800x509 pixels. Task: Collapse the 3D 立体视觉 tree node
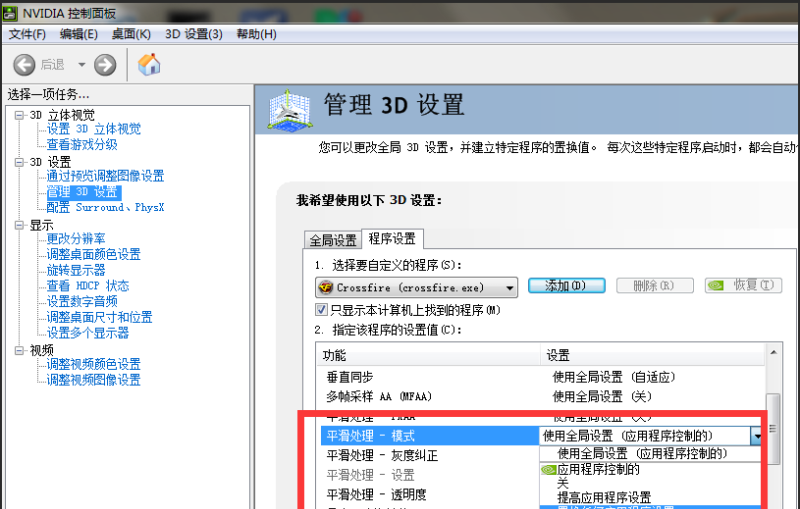[19, 115]
